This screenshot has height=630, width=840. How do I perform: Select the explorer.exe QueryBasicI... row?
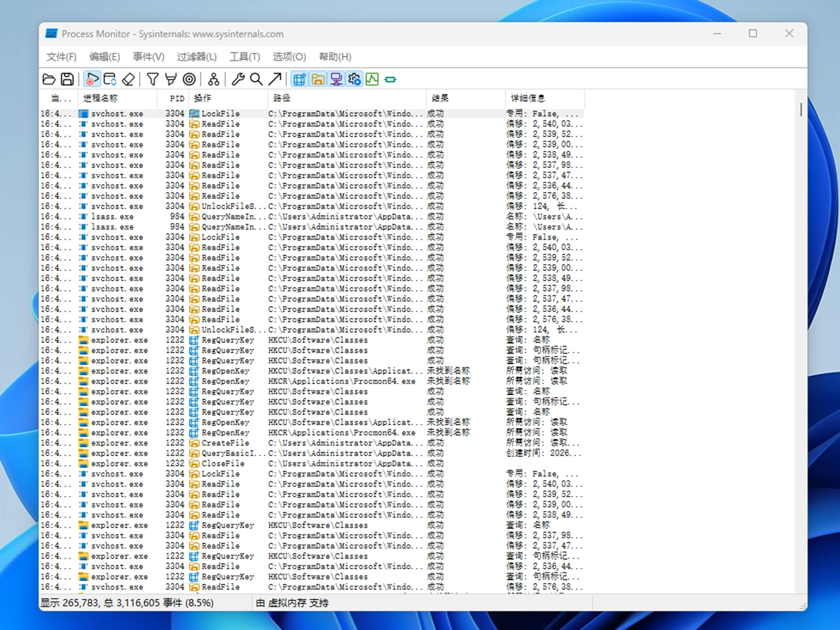click(312, 453)
